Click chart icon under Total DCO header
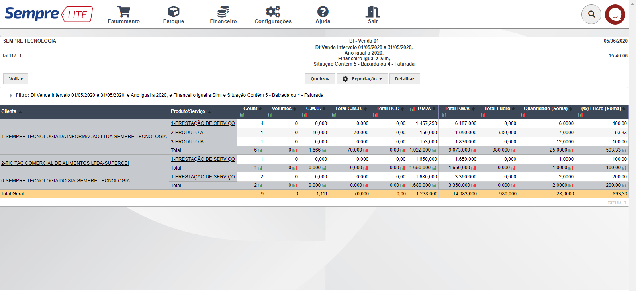Image resolution: width=644 pixels, height=291 pixels. click(375, 115)
